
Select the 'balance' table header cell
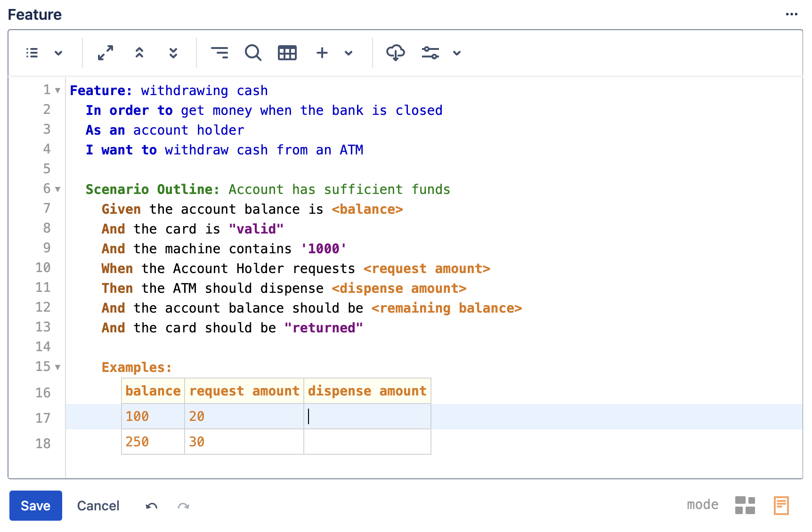coord(153,391)
